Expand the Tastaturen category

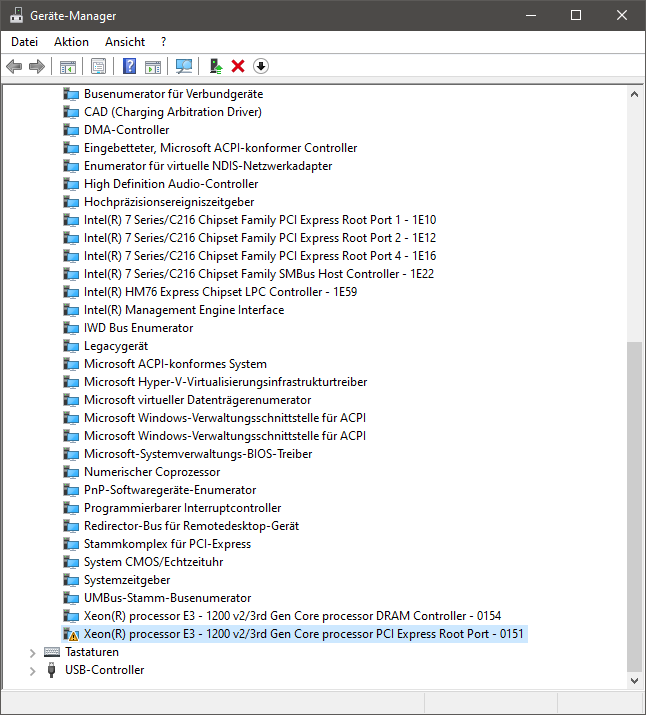click(x=32, y=653)
